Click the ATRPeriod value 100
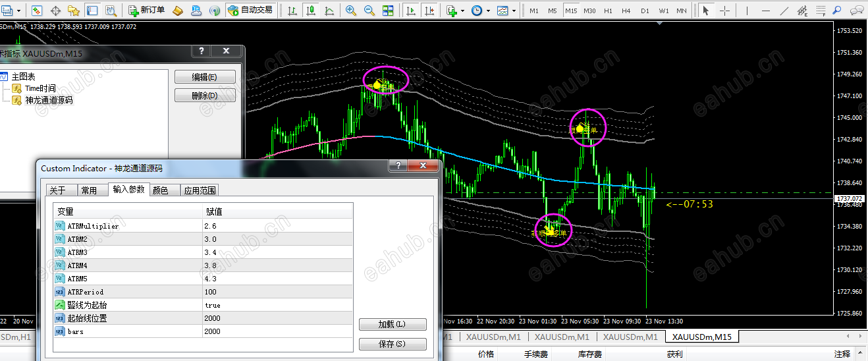Image resolution: width=868 pixels, height=361 pixels. tap(278, 291)
